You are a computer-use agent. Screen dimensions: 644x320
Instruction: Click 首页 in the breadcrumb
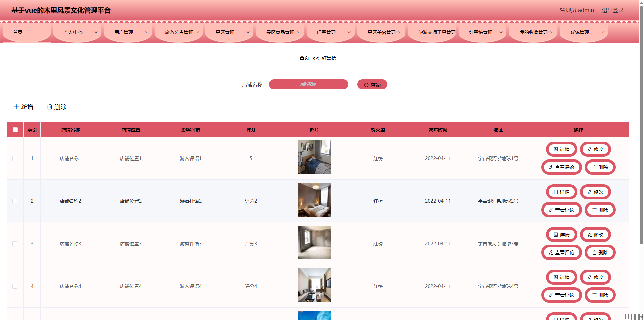(304, 58)
